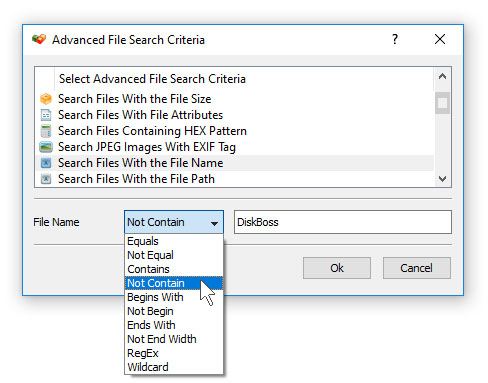Click the File Path criteria icon
Viewport: 488px width, 383px height.
(x=46, y=179)
